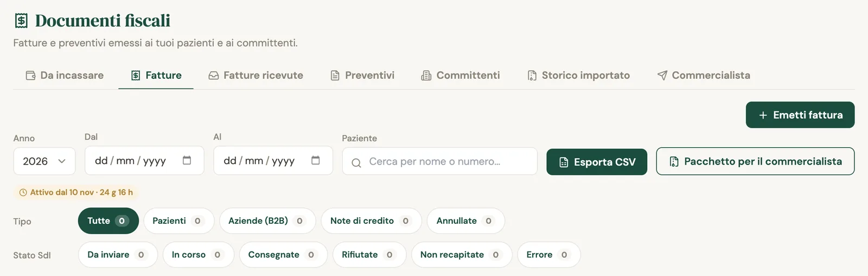Open the Commercialista tab
This screenshot has width=868, height=276.
click(x=704, y=76)
